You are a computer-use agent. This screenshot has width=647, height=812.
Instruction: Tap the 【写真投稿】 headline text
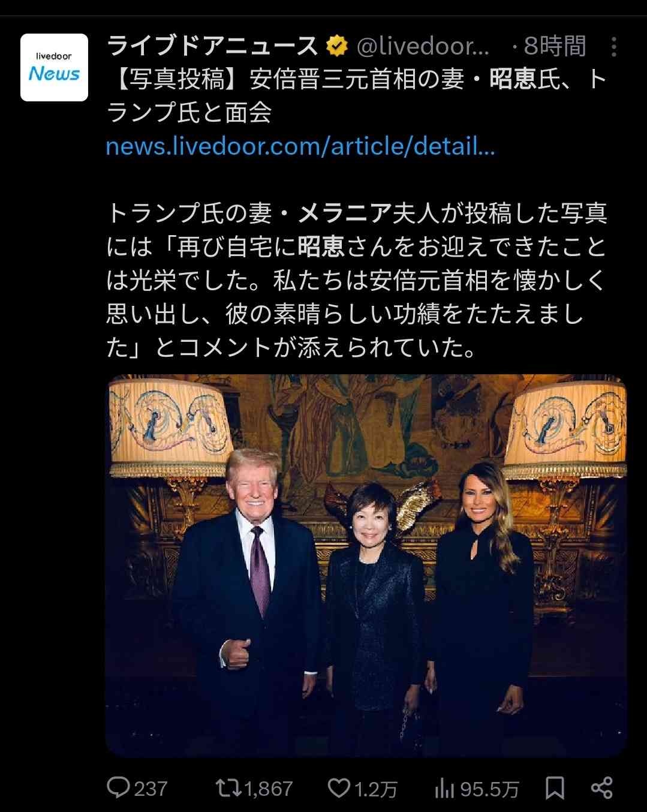[x=177, y=79]
